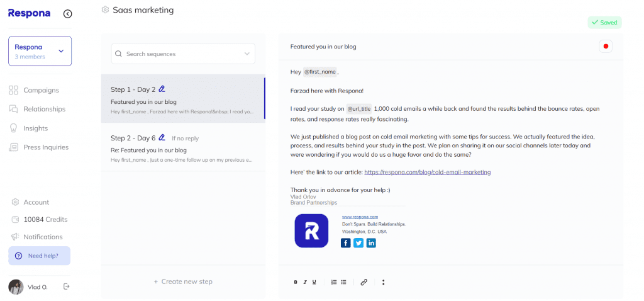This screenshot has width=644, height=301.
Task: Click the Twitter icon in signature
Action: tap(358, 243)
